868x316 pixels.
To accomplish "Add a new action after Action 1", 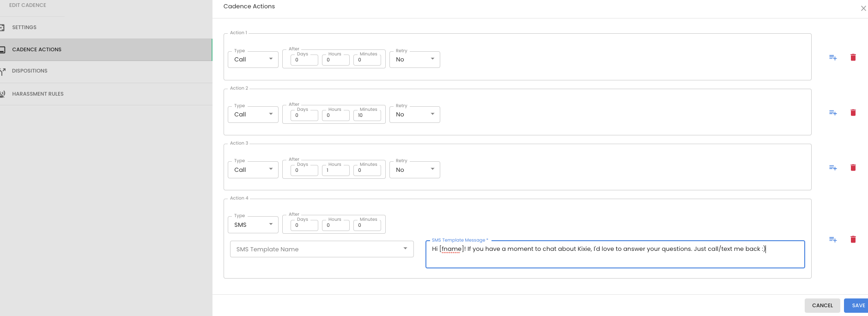I will pyautogui.click(x=833, y=58).
